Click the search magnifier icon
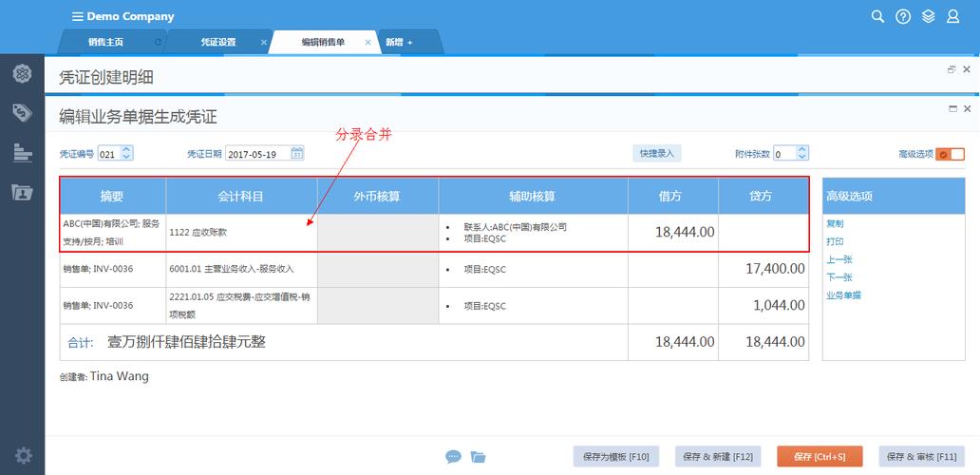 tap(877, 17)
